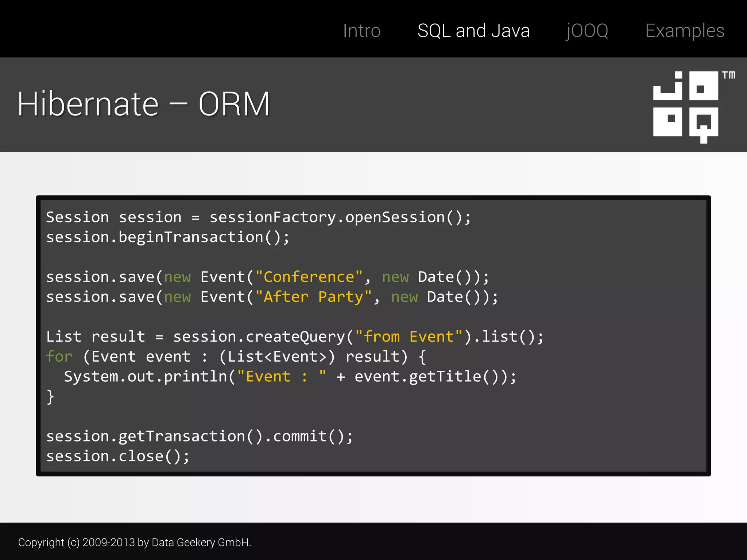Screen dimensions: 747x560
Task: Click the closing brace of the loop
Action: coord(50,397)
